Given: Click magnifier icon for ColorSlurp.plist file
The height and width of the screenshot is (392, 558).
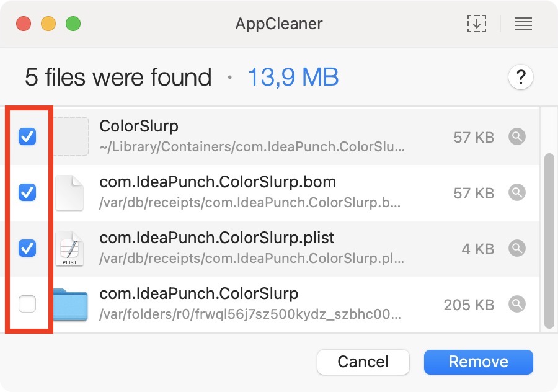Looking at the screenshot, I should pyautogui.click(x=516, y=249).
